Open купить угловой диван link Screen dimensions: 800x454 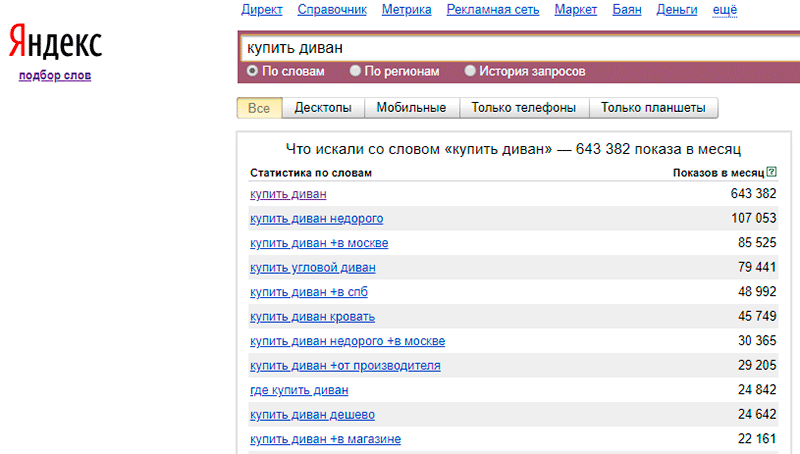(313, 268)
